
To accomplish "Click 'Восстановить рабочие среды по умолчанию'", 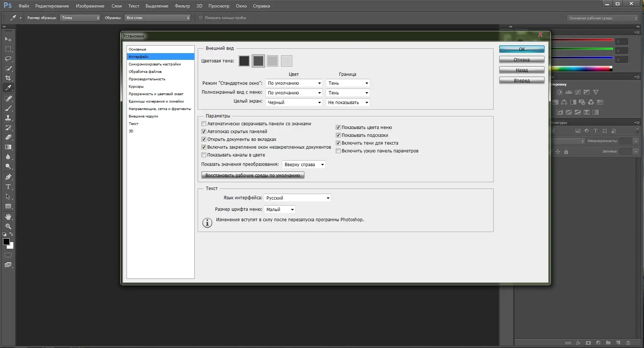I will [x=253, y=175].
